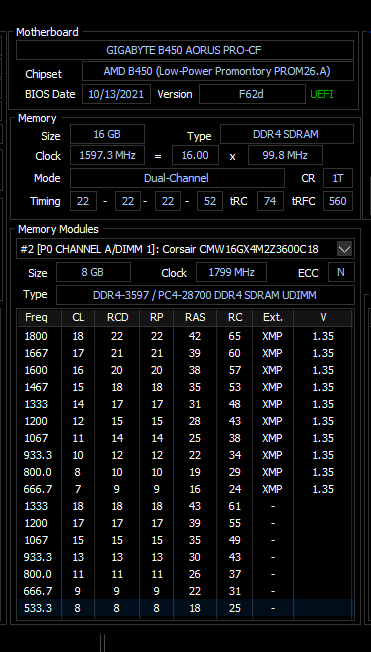Image resolution: width=371 pixels, height=652 pixels.
Task: Click RC value 65 in the table
Action: coord(235,336)
